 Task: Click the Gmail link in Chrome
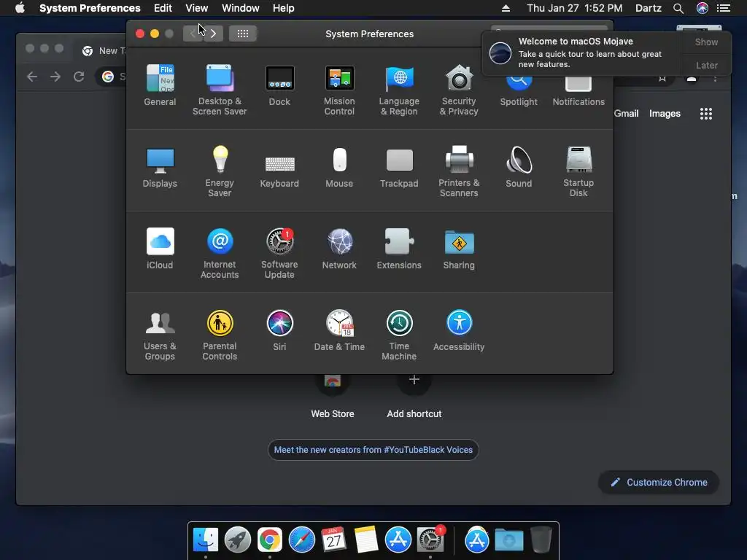[x=626, y=113]
